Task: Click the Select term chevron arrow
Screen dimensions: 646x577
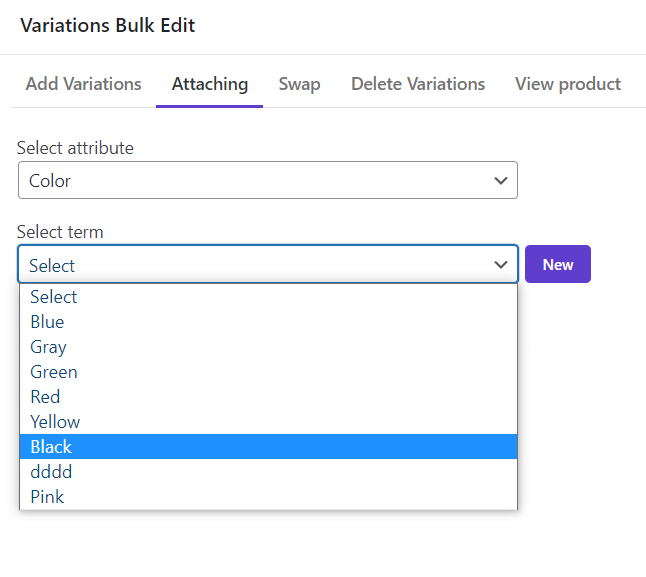Action: click(x=501, y=264)
